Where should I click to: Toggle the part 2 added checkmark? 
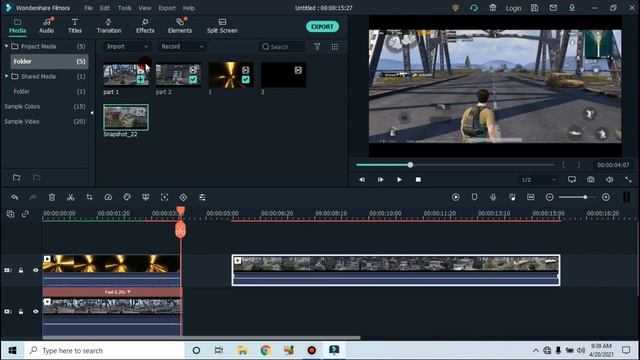pos(193,80)
